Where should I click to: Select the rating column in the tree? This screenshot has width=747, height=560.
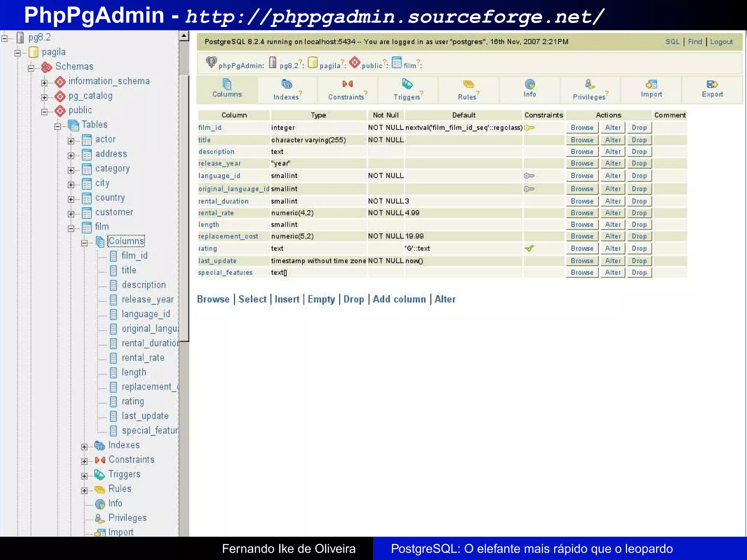(133, 401)
